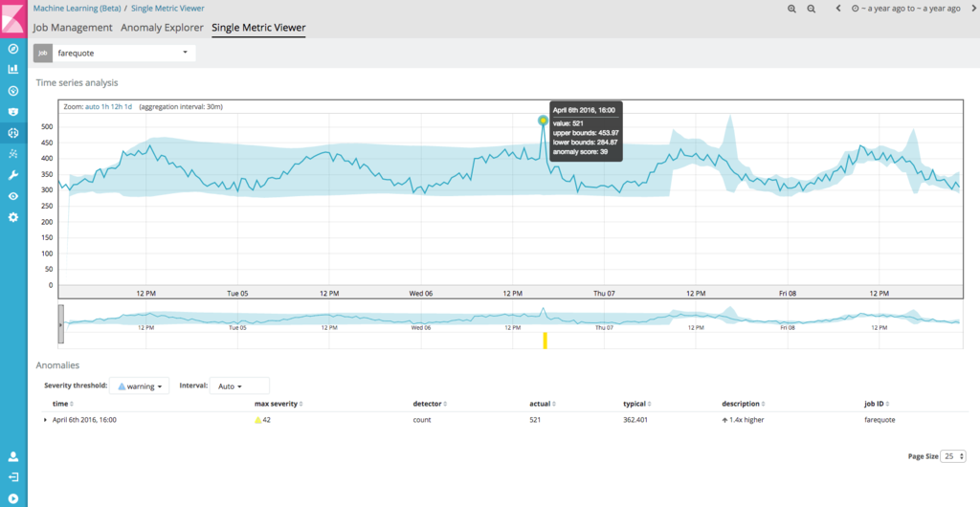This screenshot has width=980, height=507.
Task: Grab the context chart left brush handle
Action: point(60,323)
